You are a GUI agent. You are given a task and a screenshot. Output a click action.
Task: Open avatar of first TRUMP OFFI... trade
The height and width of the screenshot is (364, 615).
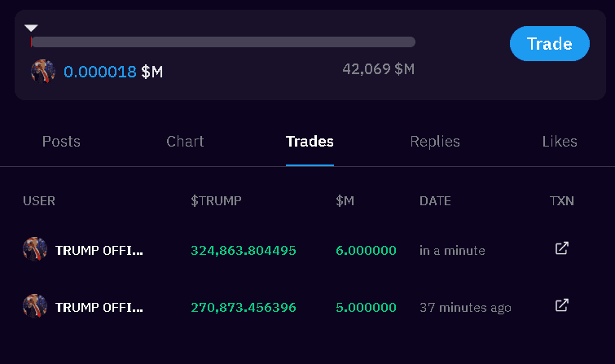[x=35, y=249]
